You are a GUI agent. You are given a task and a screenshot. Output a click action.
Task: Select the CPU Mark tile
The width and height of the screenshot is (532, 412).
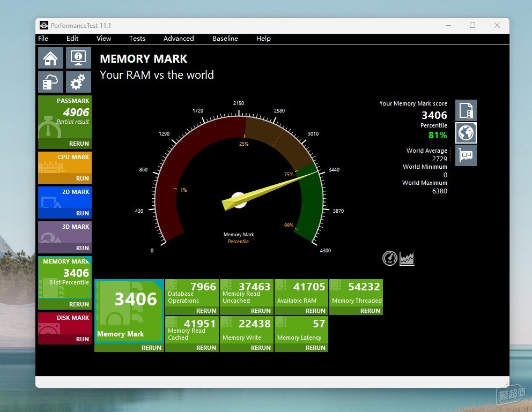pyautogui.click(x=65, y=163)
